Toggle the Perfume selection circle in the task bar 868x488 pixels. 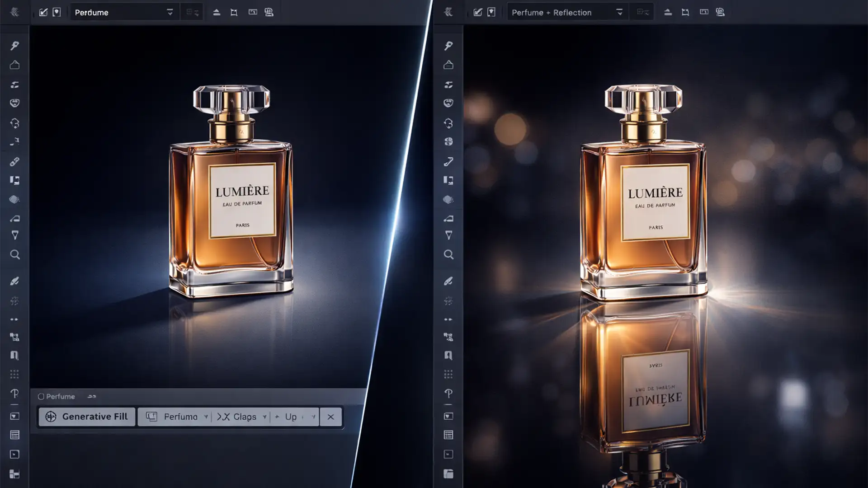pyautogui.click(x=42, y=396)
